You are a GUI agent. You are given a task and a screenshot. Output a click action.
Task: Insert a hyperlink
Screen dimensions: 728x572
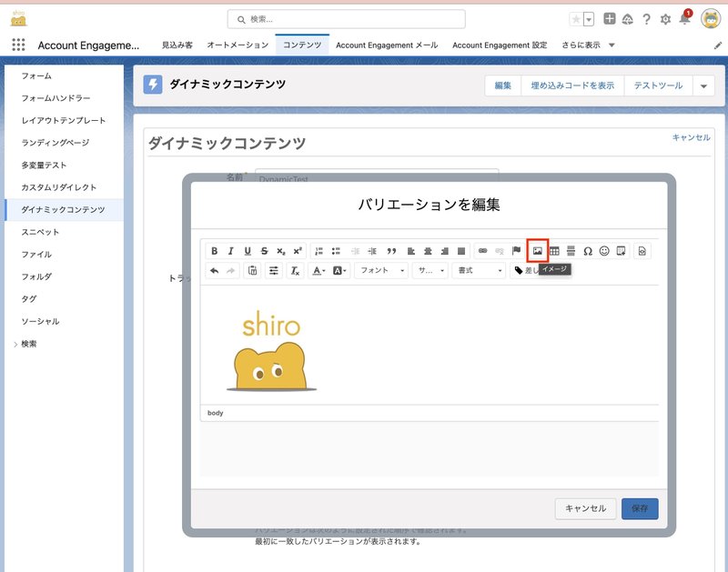483,251
